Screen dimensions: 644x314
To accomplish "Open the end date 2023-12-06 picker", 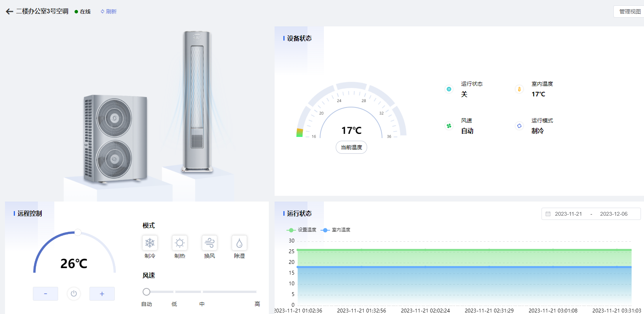I will pos(613,214).
